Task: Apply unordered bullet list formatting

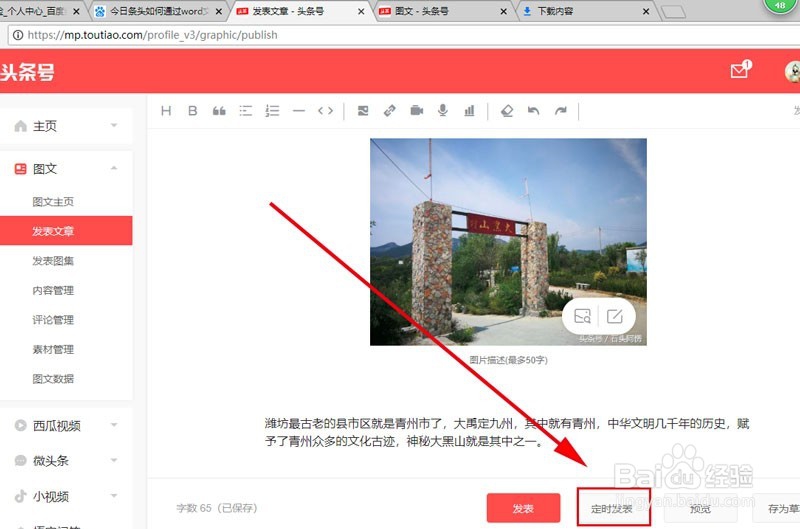Action: pyautogui.click(x=245, y=111)
